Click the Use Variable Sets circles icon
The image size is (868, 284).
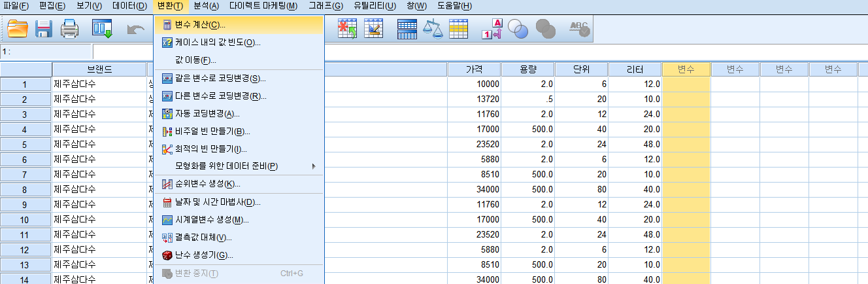(x=518, y=29)
